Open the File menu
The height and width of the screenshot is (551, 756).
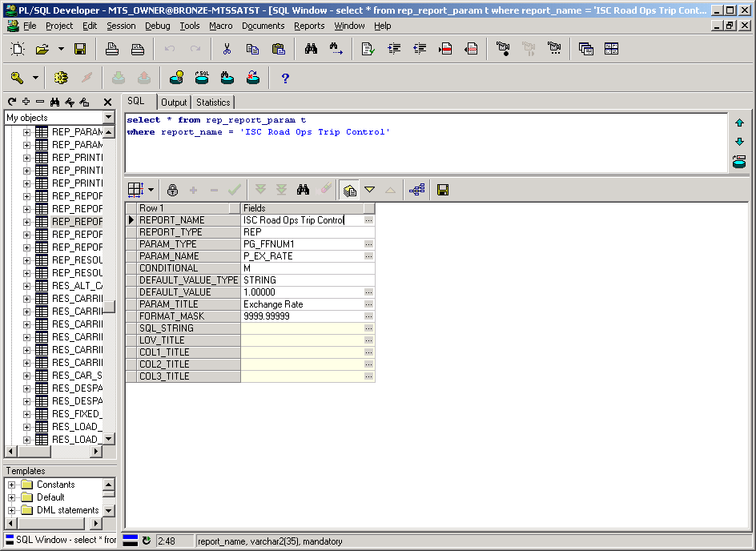(30, 26)
